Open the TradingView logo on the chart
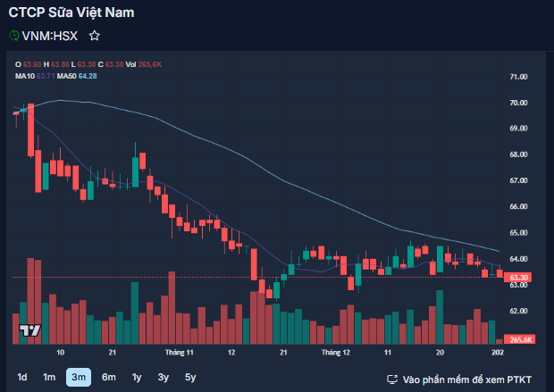 30,330
